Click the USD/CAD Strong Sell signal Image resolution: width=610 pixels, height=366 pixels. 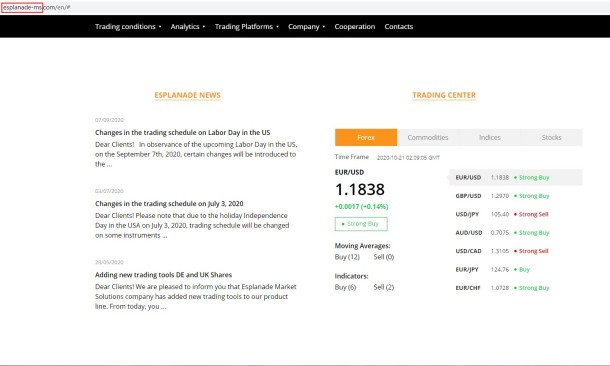[531, 251]
